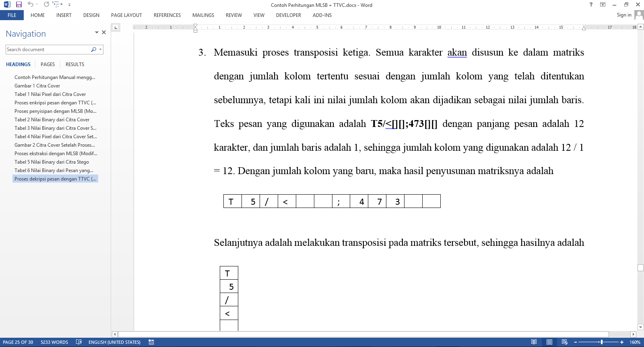Screen dimensions: 644x347
Task: Switch to Read Mode view
Action: 534,342
